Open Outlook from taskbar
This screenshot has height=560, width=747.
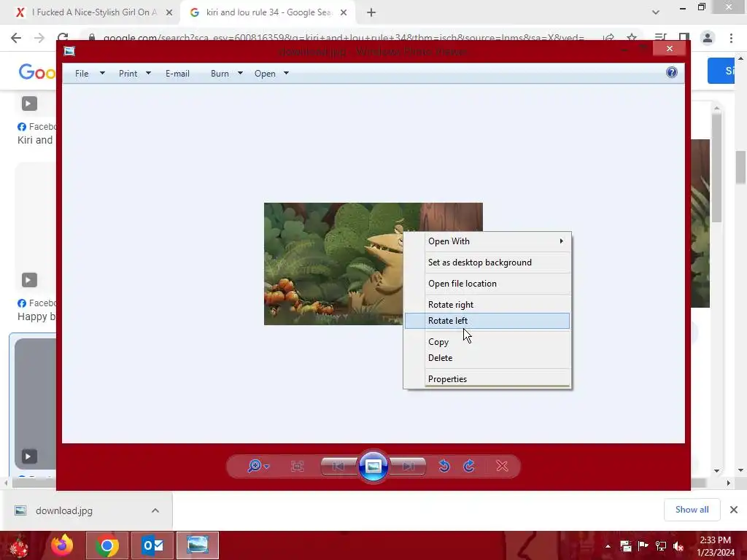point(152,545)
